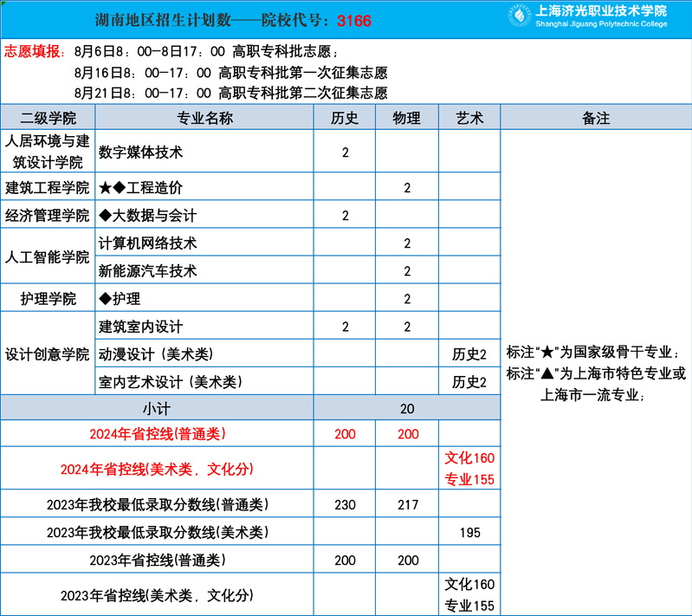Image resolution: width=692 pixels, height=616 pixels.
Task: Click the major ★◆工程造价
Action: coord(140,187)
